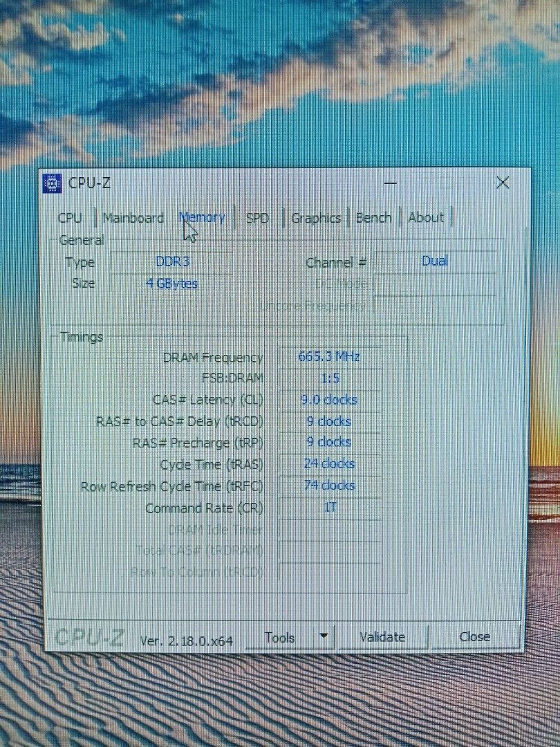
Task: Click the DRAM Frequency label
Action: tap(213, 358)
